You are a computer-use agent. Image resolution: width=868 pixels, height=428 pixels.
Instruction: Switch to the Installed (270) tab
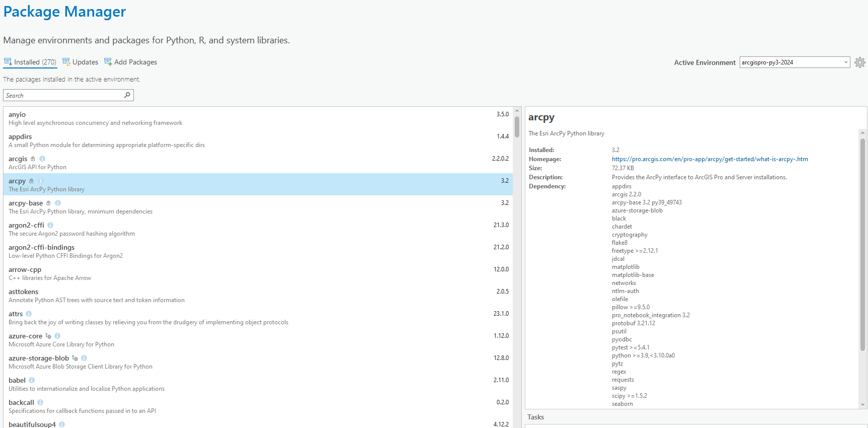[x=30, y=62]
